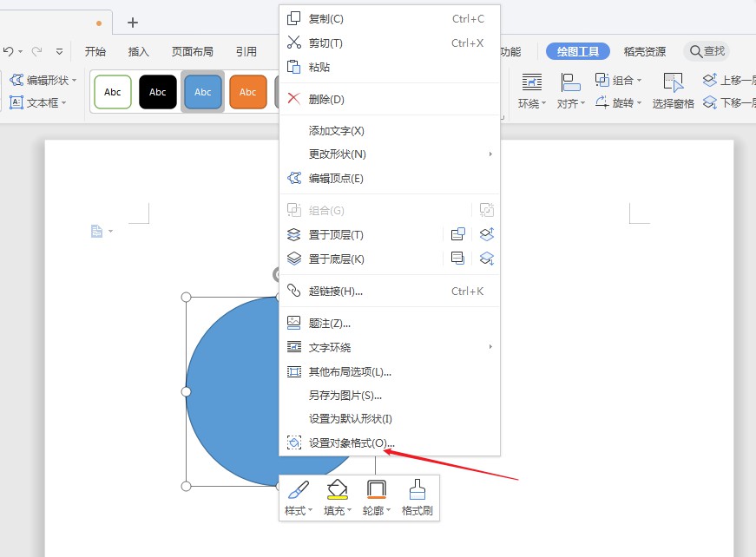Image resolution: width=756 pixels, height=557 pixels.
Task: Open the 选择窗格 selection pane
Action: pos(673,91)
